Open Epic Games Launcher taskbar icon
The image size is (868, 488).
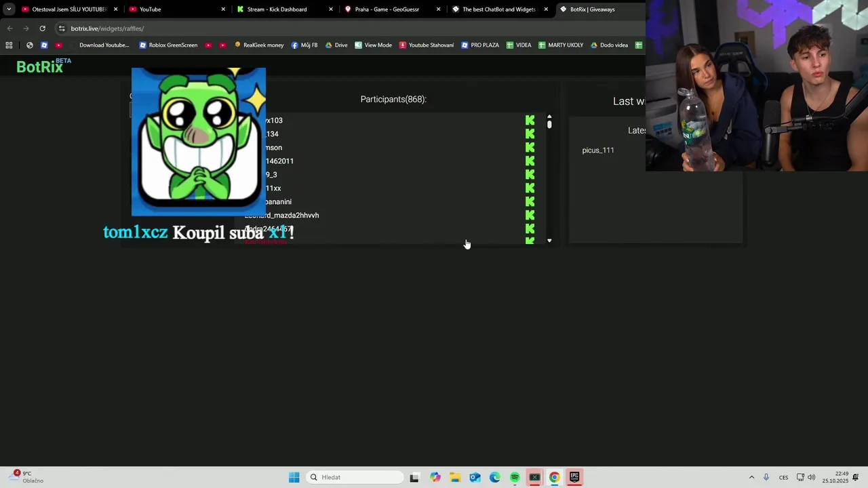pos(574,477)
